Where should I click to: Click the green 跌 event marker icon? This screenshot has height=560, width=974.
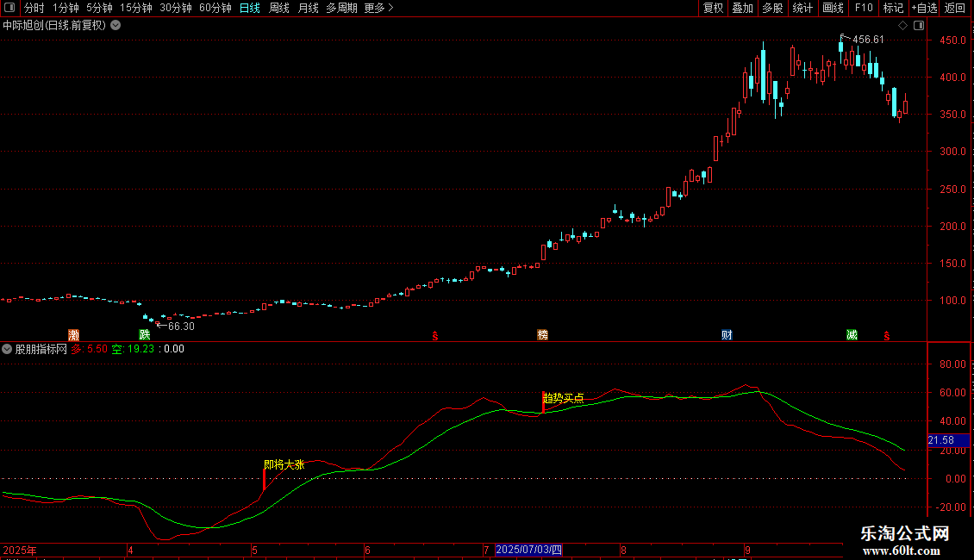(145, 335)
